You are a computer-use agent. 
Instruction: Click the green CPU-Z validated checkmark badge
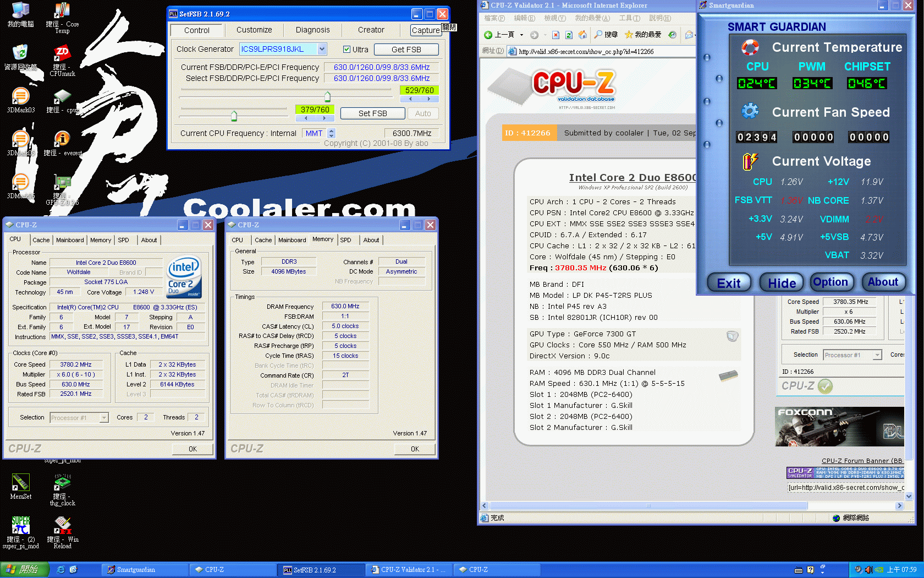(x=825, y=386)
